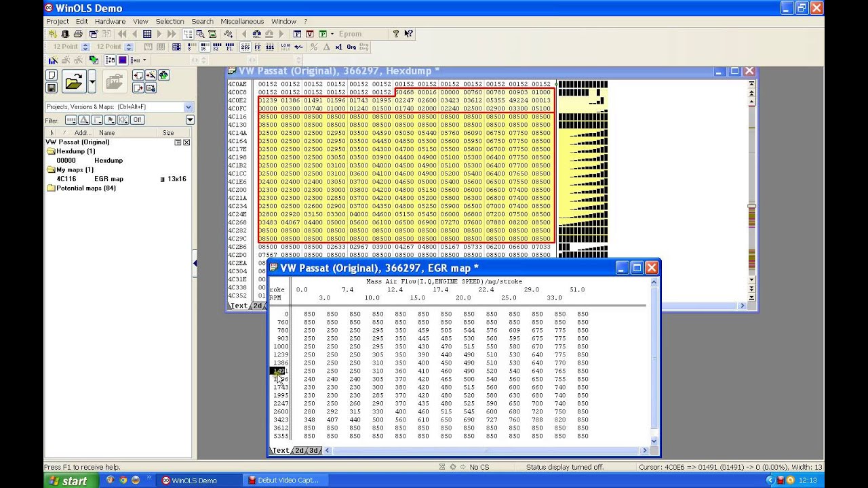Click the context help pointer icon

point(408,33)
